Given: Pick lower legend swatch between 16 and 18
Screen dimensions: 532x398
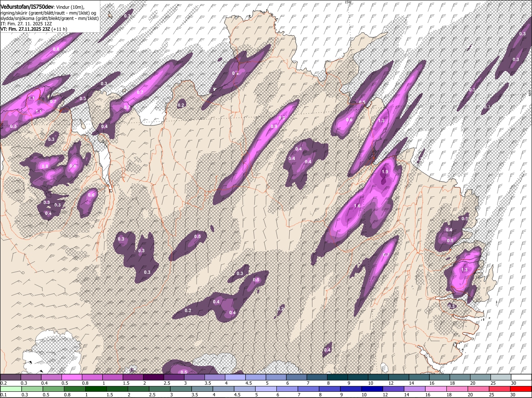Looking at the screenshot, I should (x=436, y=389).
